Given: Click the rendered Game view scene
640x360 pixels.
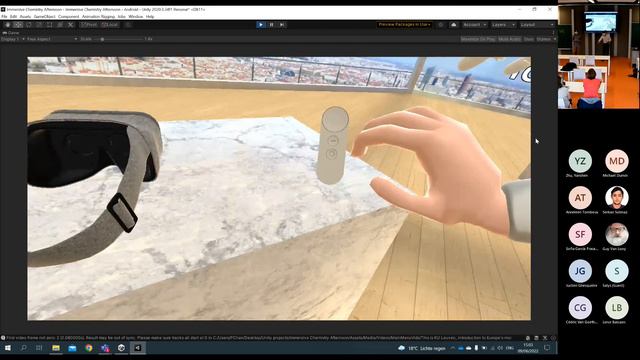Looking at the screenshot, I should pos(279,188).
